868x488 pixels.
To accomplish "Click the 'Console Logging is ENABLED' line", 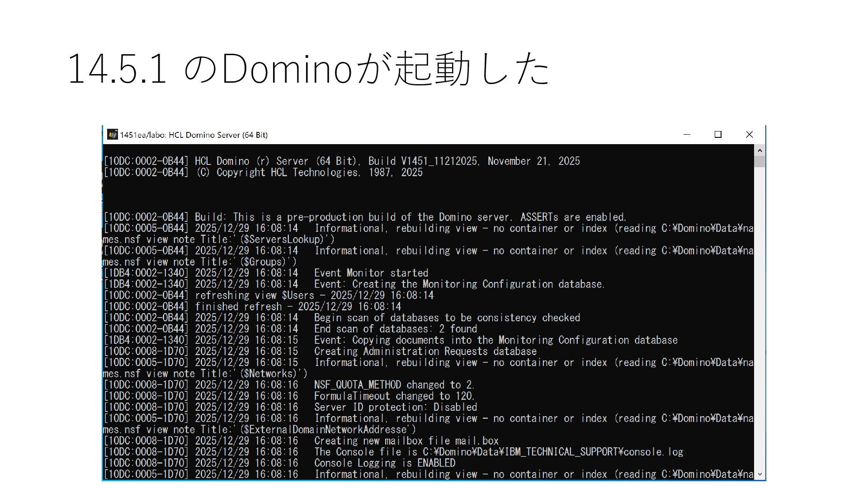I will tap(384, 463).
